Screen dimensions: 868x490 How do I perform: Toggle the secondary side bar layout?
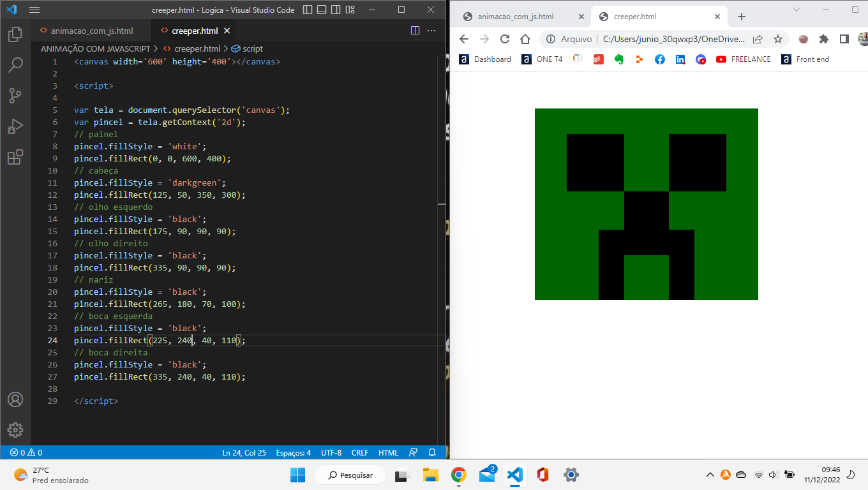click(336, 10)
